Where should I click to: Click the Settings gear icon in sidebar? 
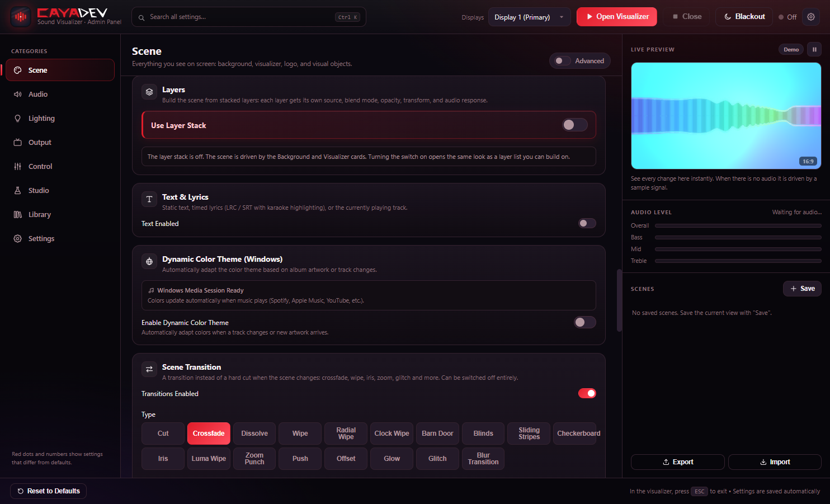pos(18,238)
